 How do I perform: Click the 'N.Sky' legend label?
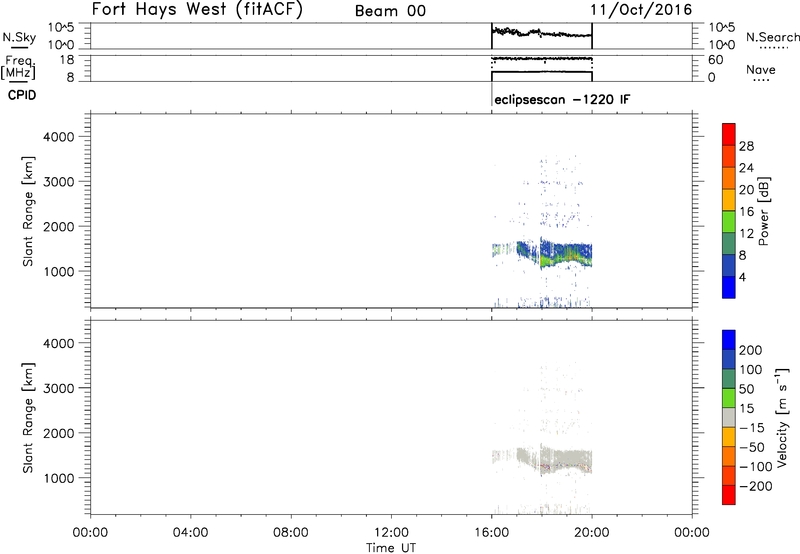coord(19,37)
